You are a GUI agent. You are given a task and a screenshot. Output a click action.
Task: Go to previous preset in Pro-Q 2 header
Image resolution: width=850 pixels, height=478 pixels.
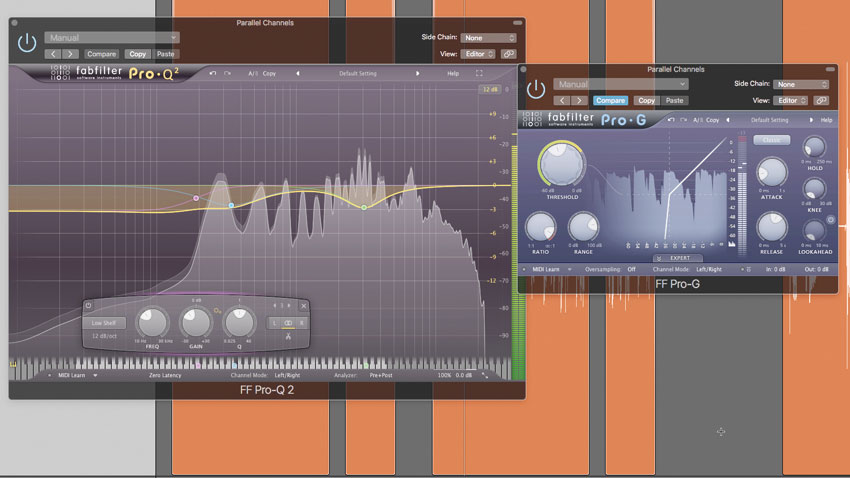[x=53, y=54]
